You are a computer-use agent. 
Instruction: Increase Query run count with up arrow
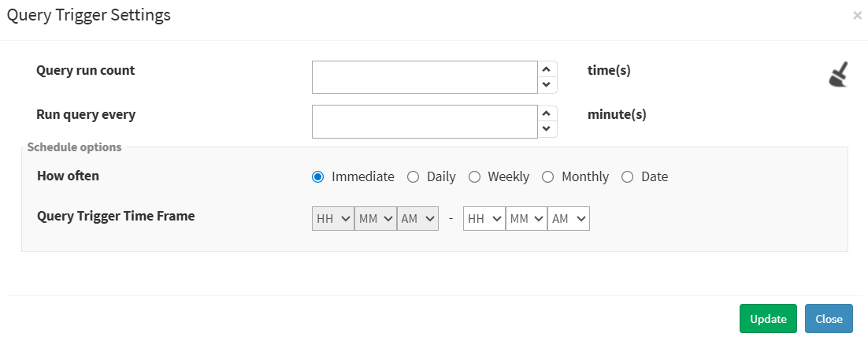click(x=547, y=69)
